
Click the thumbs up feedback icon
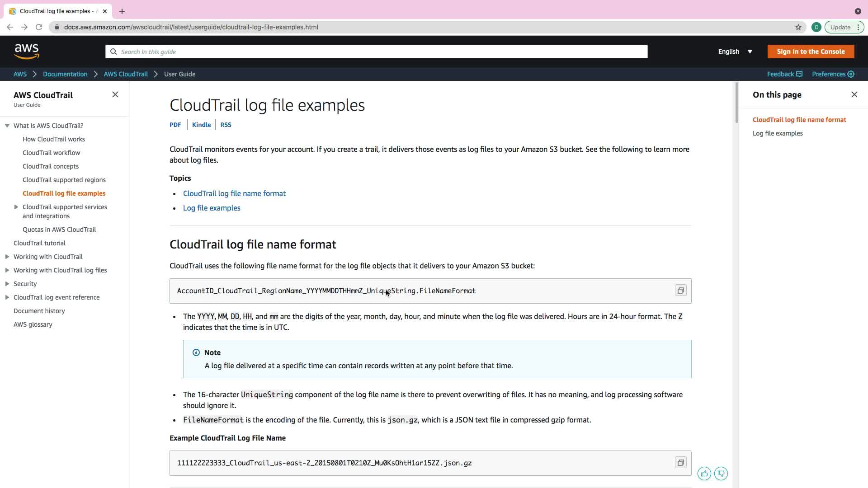pos(704,474)
